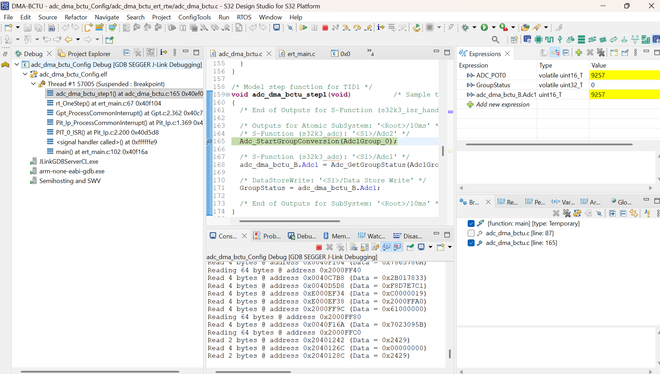Click the Clocks perspective waveform icon
This screenshot has height=374, width=660.
click(x=549, y=40)
